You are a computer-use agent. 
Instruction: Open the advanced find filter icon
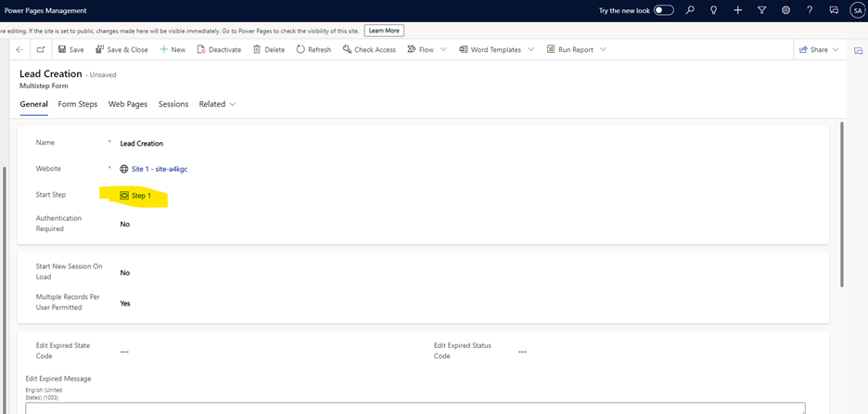tap(761, 10)
